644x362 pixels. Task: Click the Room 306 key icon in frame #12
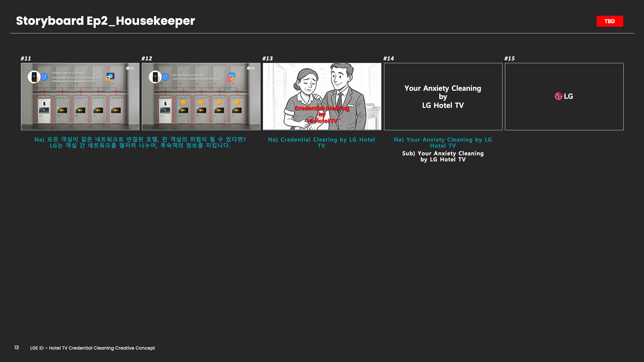[183, 110]
